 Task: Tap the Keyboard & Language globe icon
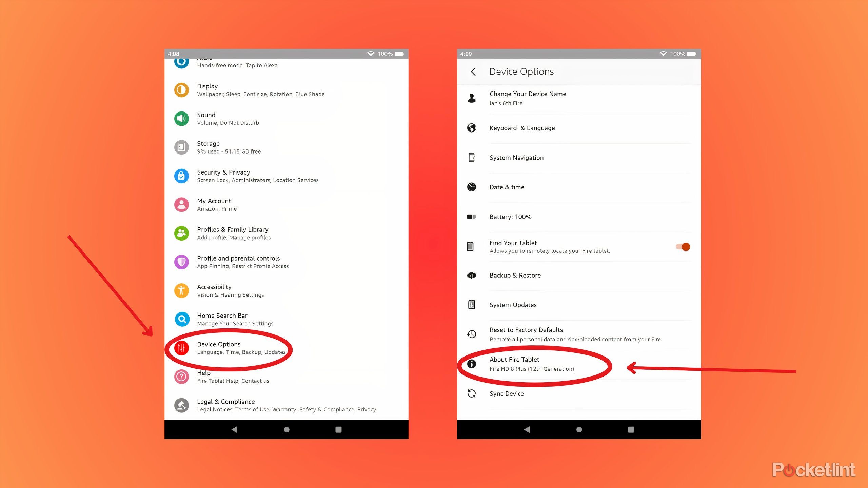(x=472, y=128)
